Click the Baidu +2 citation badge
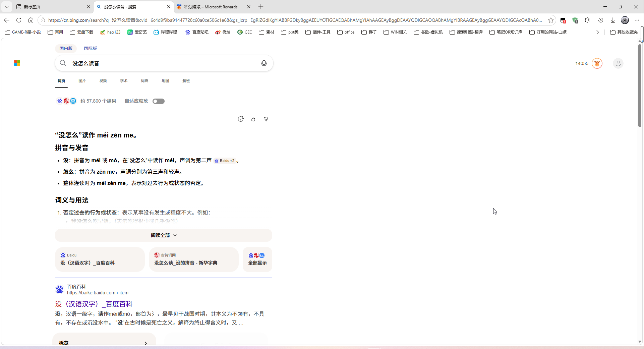 pos(225,161)
